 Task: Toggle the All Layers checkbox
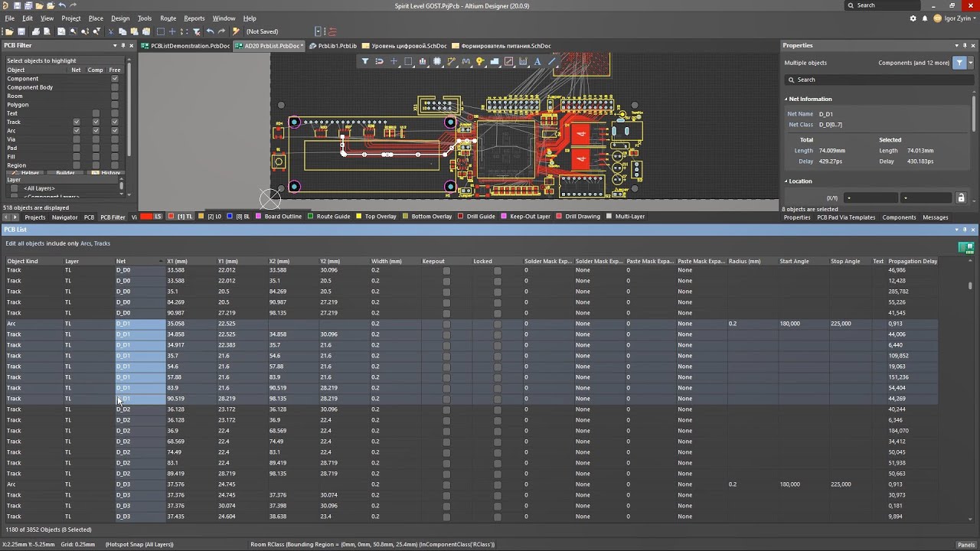coord(14,188)
